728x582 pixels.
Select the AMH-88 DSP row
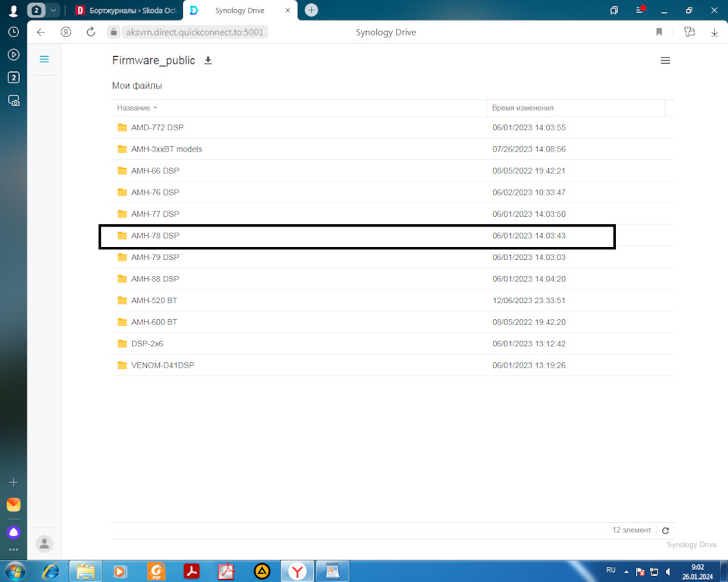click(x=393, y=279)
